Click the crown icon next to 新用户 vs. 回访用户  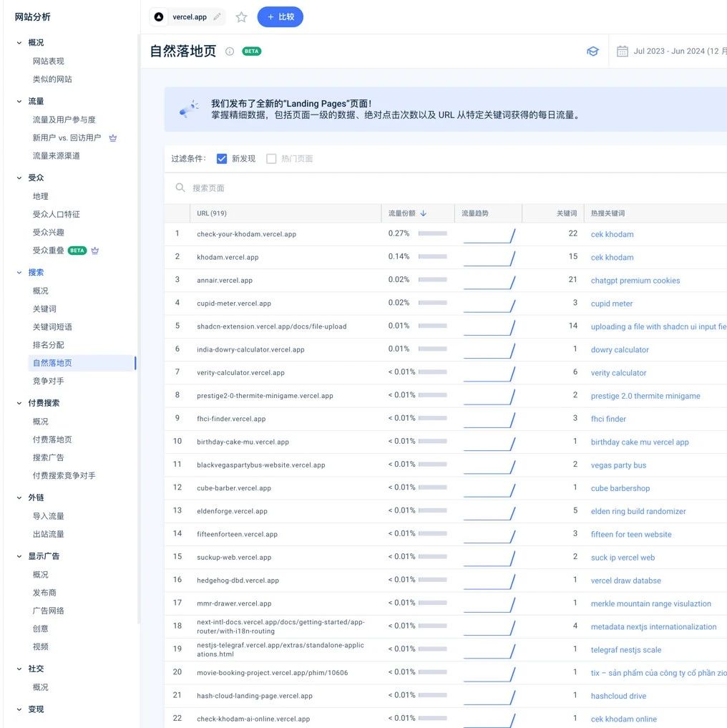pyautogui.click(x=113, y=138)
